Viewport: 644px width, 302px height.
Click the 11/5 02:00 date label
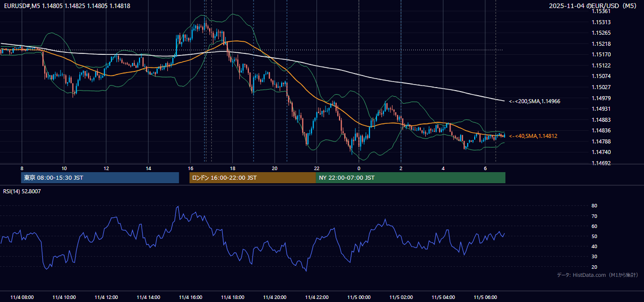401,297
